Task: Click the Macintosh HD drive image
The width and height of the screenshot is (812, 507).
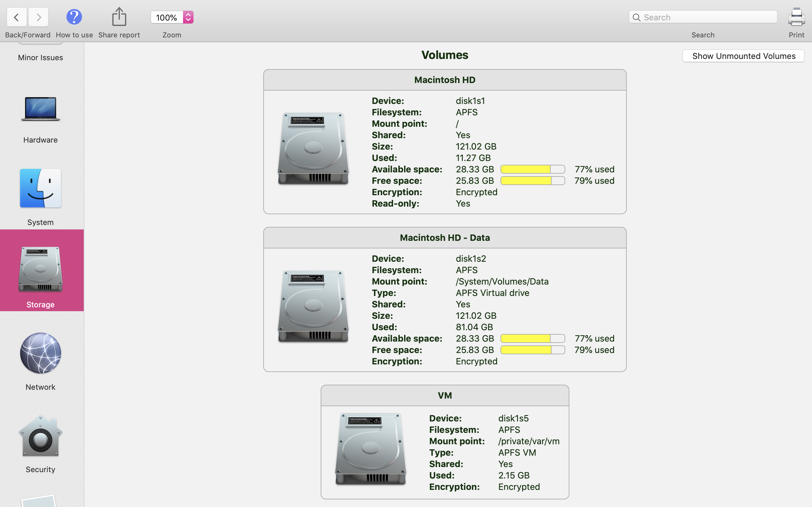Action: [313, 149]
